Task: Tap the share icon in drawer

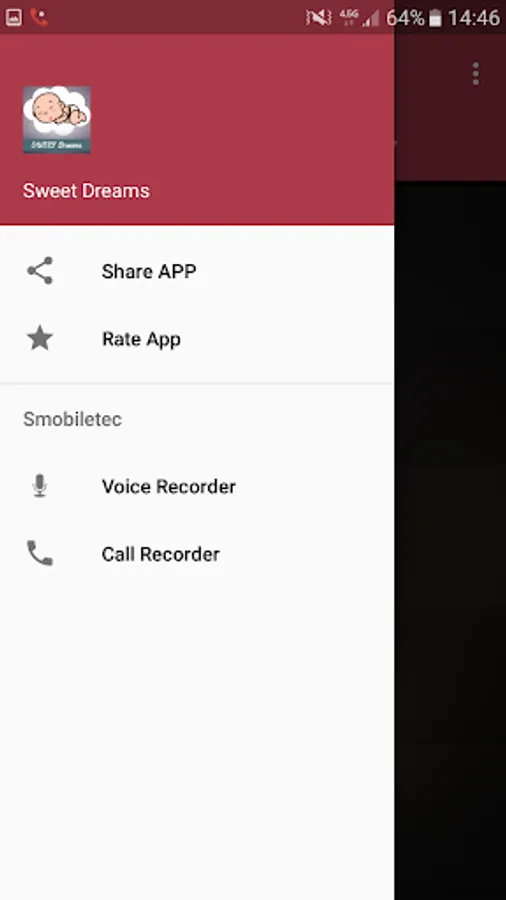Action: point(40,271)
